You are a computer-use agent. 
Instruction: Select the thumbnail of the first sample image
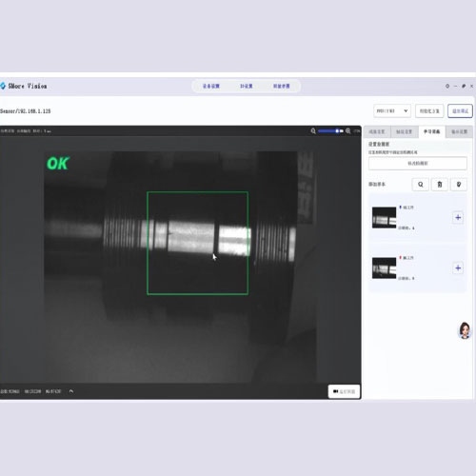pyautogui.click(x=384, y=217)
